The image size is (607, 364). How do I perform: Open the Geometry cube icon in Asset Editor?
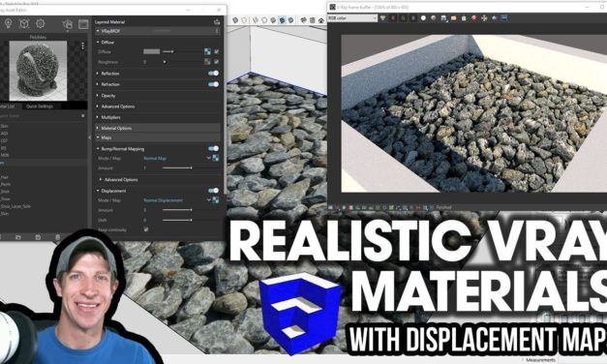[24, 24]
